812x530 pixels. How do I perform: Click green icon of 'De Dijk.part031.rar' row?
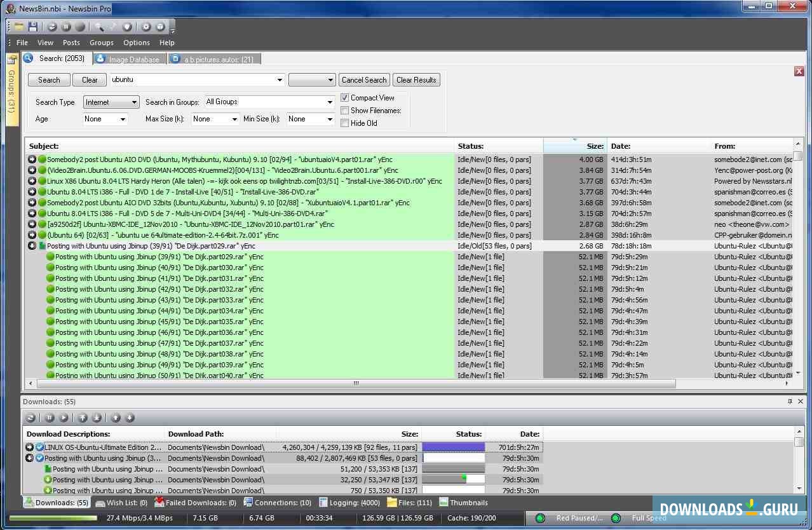pyautogui.click(x=50, y=278)
